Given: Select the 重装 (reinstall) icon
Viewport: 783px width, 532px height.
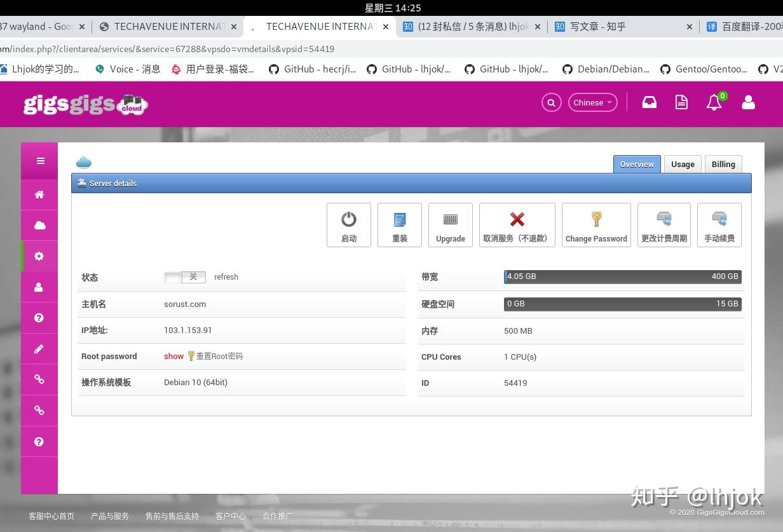Looking at the screenshot, I should click(x=399, y=224).
